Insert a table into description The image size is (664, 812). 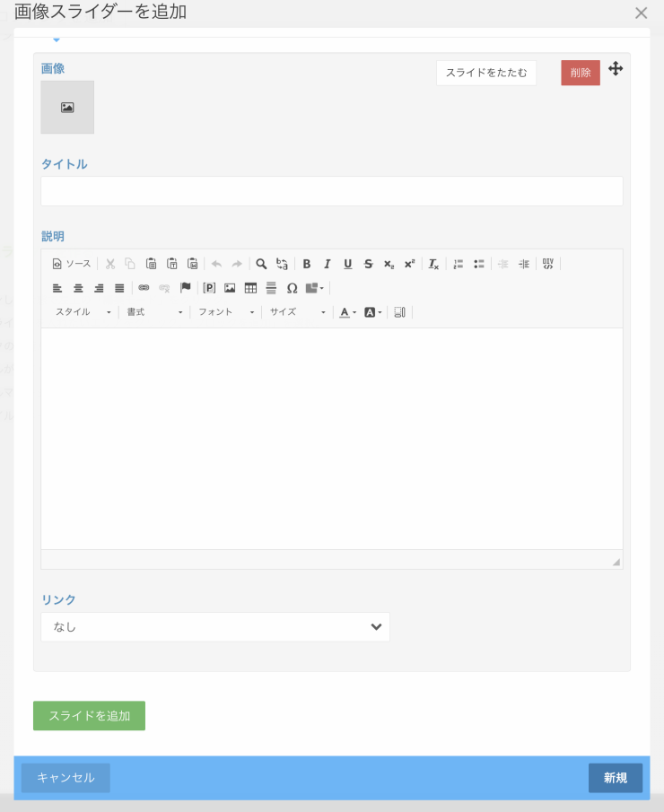pos(250,288)
